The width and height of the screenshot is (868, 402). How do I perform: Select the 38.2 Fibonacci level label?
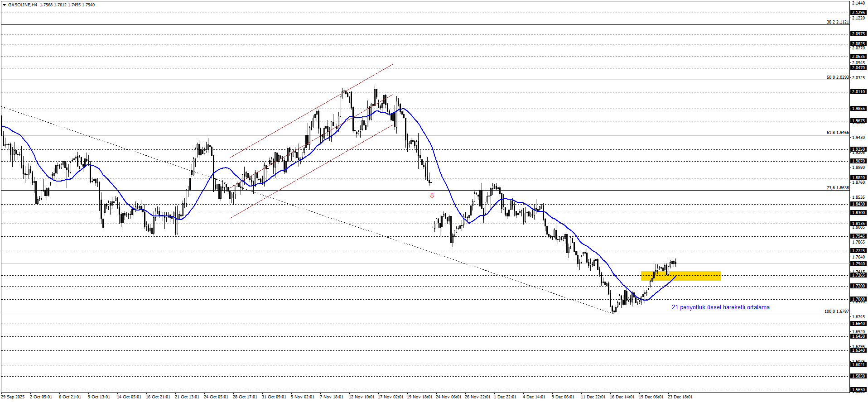[x=837, y=22]
